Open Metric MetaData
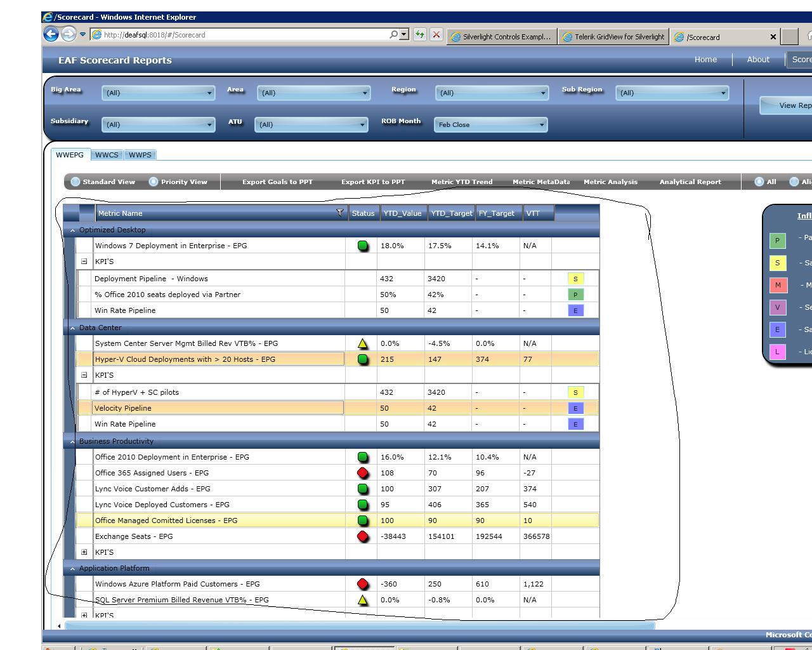The width and height of the screenshot is (812, 650). coord(541,182)
